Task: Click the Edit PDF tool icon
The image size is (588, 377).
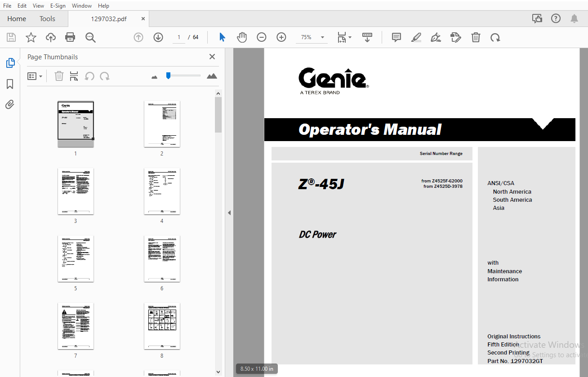Action: point(456,37)
